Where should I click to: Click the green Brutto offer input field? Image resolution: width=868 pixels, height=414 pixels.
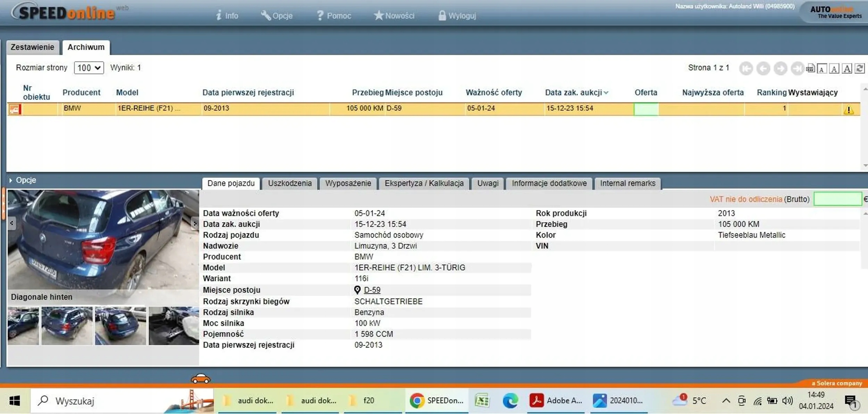pyautogui.click(x=837, y=199)
